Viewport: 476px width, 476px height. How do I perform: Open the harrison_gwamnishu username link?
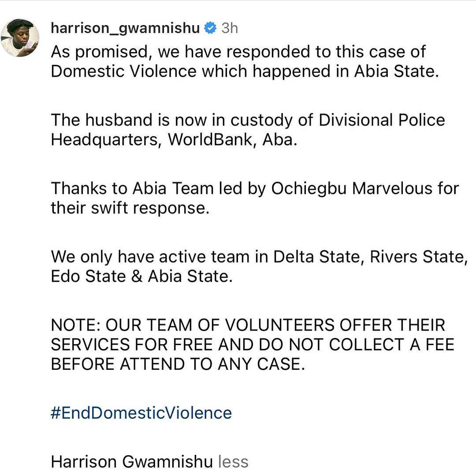(125, 29)
